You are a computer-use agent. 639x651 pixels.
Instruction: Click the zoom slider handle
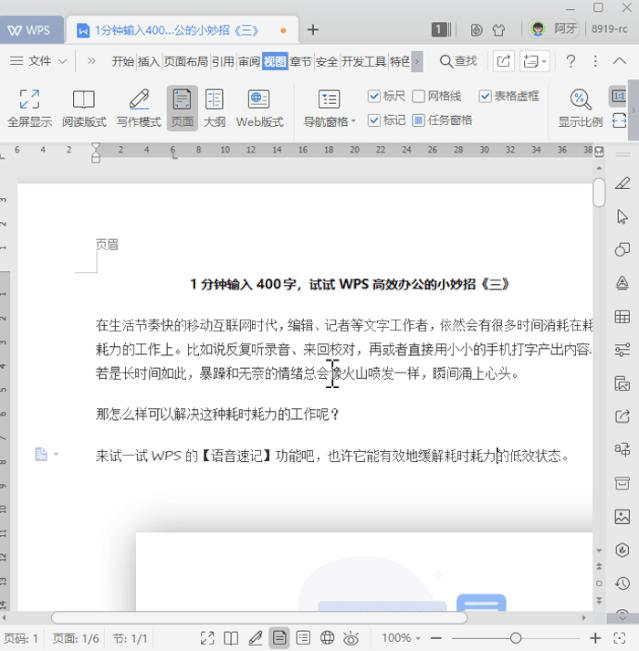coord(516,638)
